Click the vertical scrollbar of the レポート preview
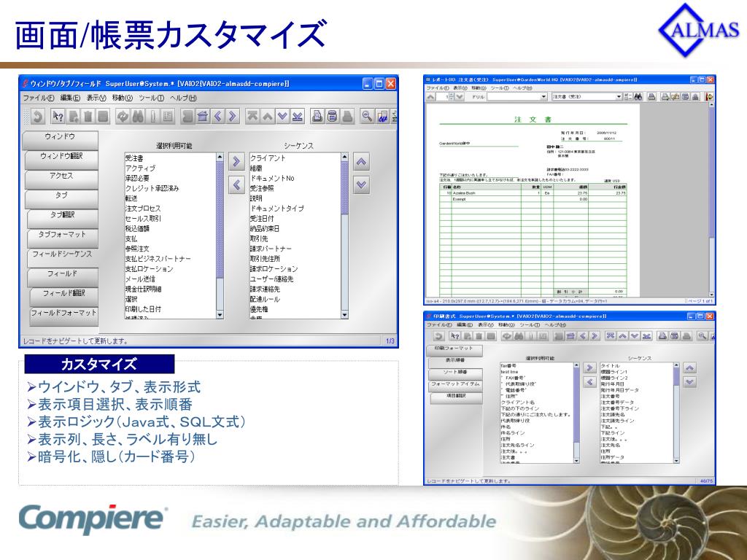 712,199
